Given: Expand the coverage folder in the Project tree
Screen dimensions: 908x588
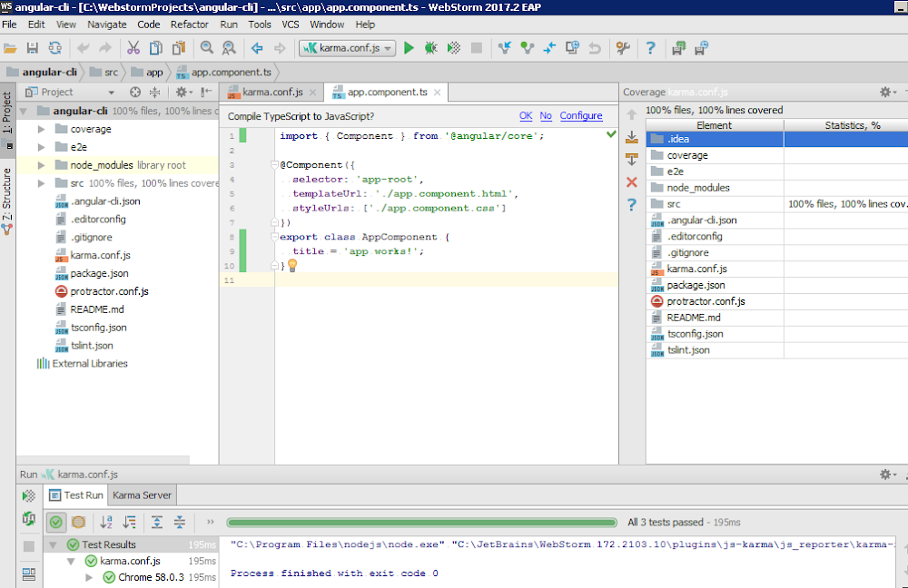Looking at the screenshot, I should (41, 129).
